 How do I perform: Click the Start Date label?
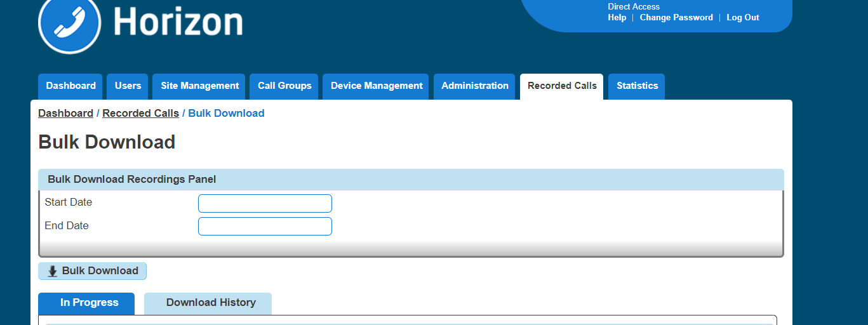[x=69, y=202]
